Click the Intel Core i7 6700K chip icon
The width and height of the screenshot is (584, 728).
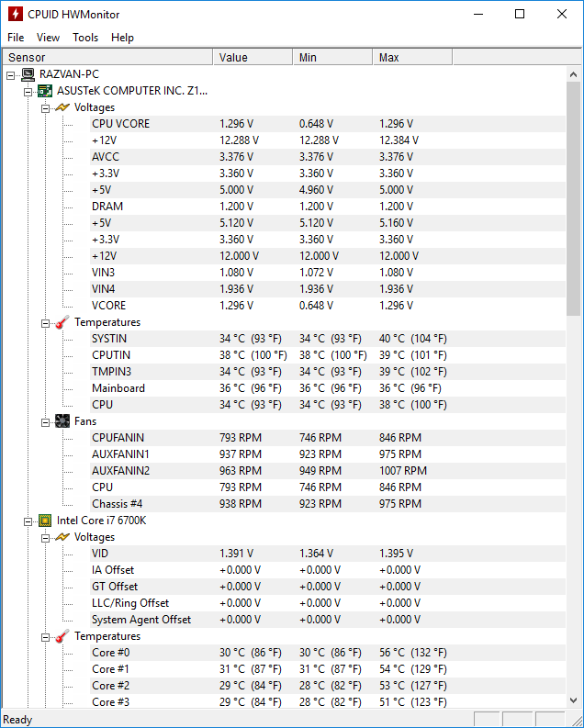(x=45, y=521)
